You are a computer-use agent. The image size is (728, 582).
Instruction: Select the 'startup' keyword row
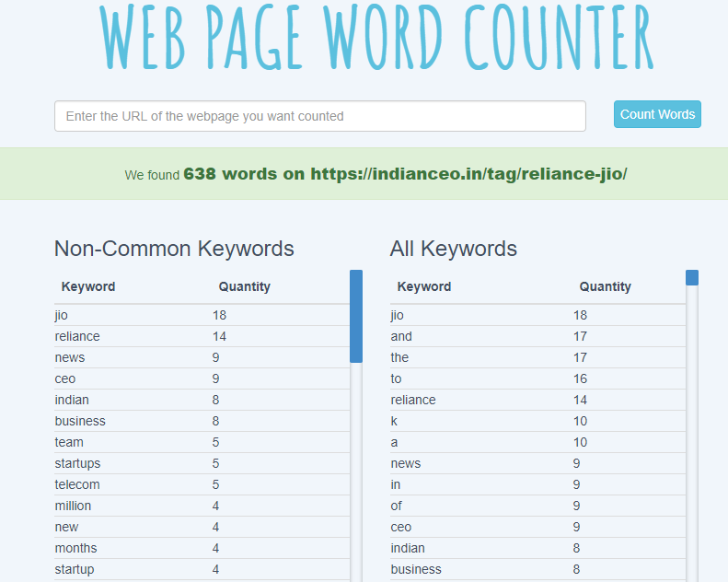click(x=202, y=569)
